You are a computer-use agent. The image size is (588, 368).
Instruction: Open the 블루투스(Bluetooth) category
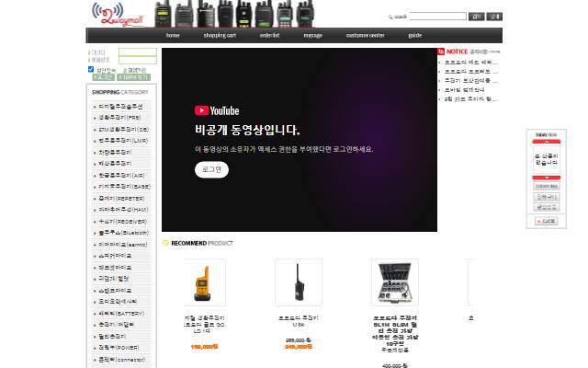click(122, 233)
